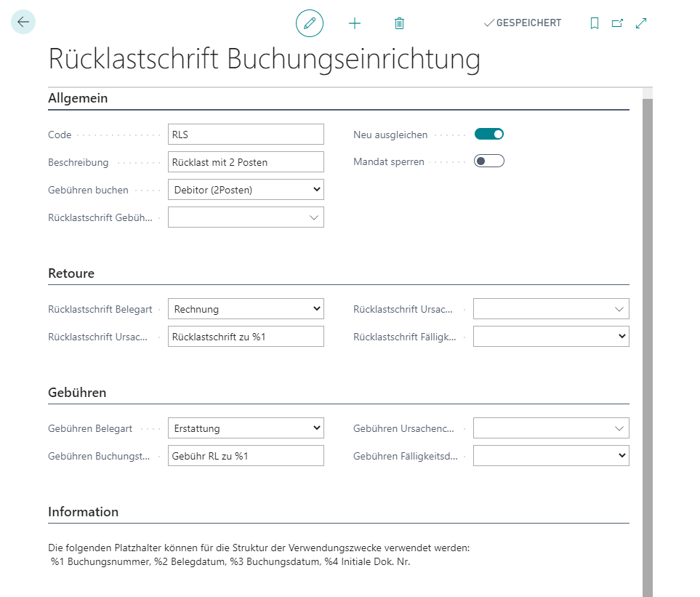Disable the Neu ausgleichen toggle

[x=488, y=134]
